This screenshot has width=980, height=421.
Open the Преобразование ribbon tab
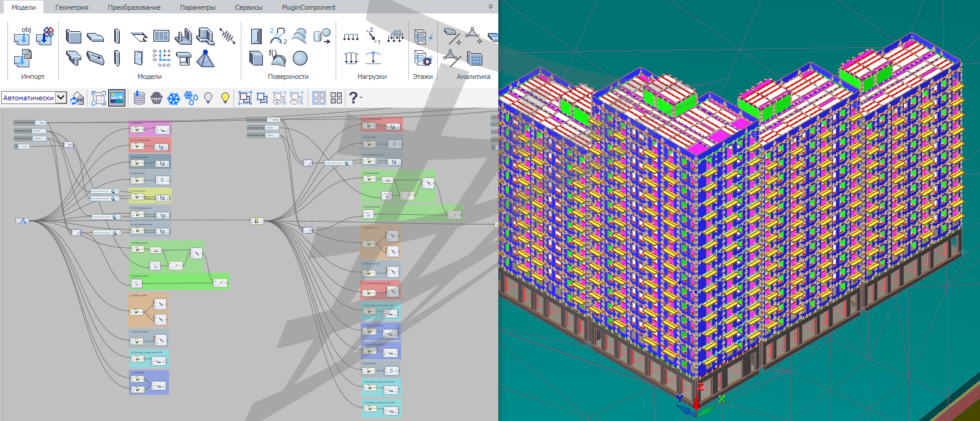pos(134,7)
